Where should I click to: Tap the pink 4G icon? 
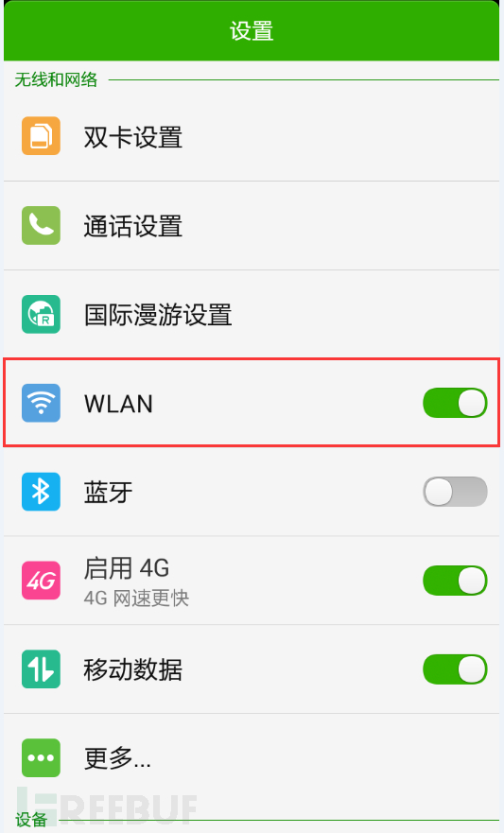click(x=41, y=581)
